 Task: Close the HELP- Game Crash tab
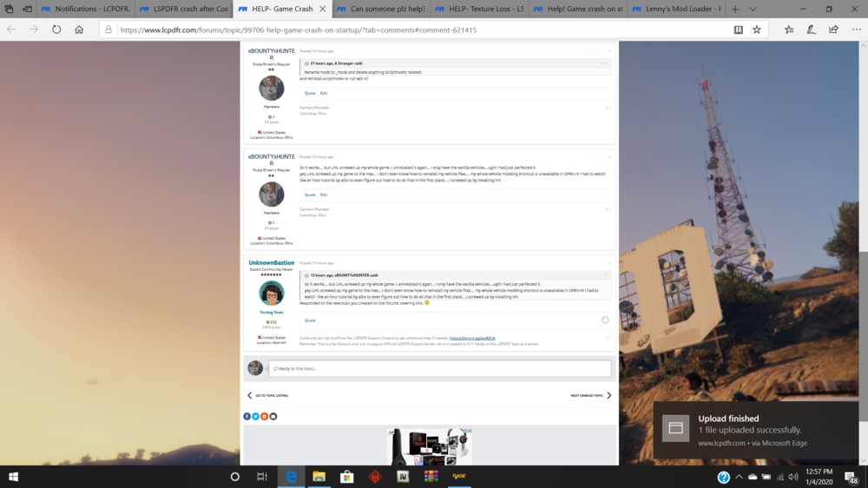tap(323, 9)
